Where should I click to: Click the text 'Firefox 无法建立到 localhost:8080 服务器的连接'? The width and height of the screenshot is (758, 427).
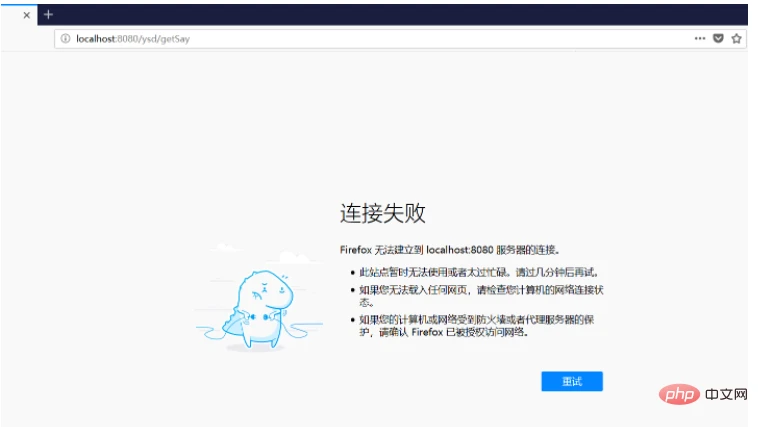[x=450, y=250]
